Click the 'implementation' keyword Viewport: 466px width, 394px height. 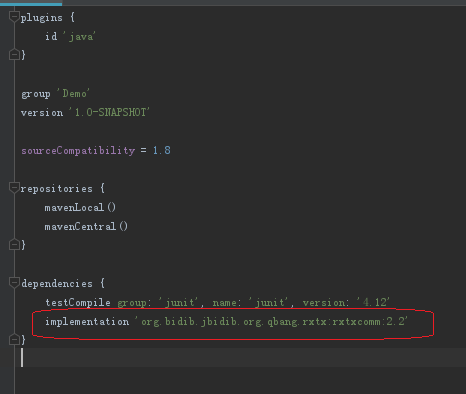87,322
